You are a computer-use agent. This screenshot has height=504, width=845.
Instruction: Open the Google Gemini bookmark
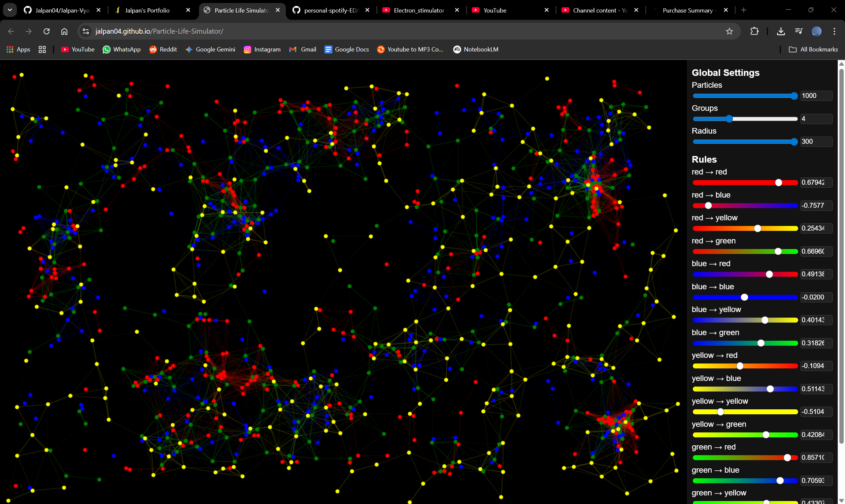point(210,49)
